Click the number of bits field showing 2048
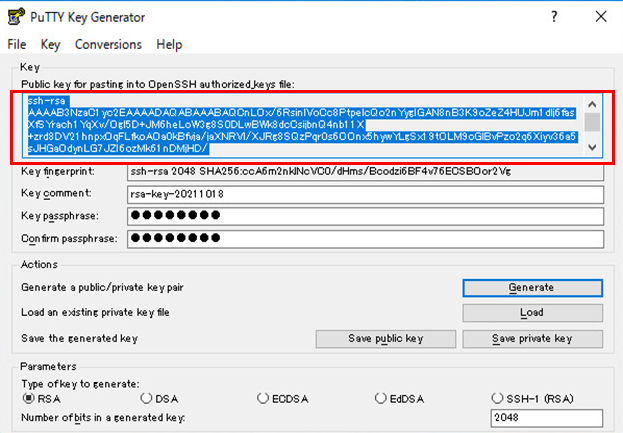This screenshot has width=623, height=433. pos(547,418)
